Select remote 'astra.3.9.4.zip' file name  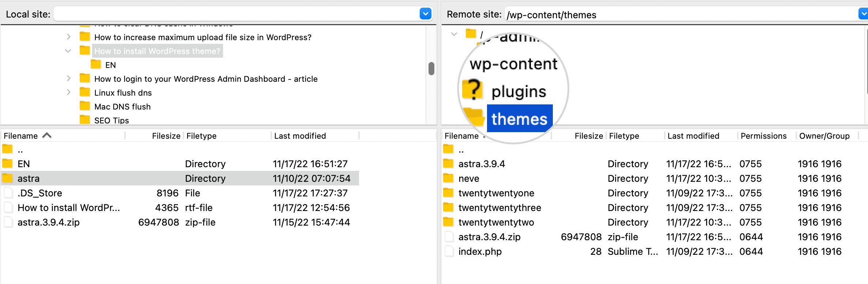tap(490, 237)
